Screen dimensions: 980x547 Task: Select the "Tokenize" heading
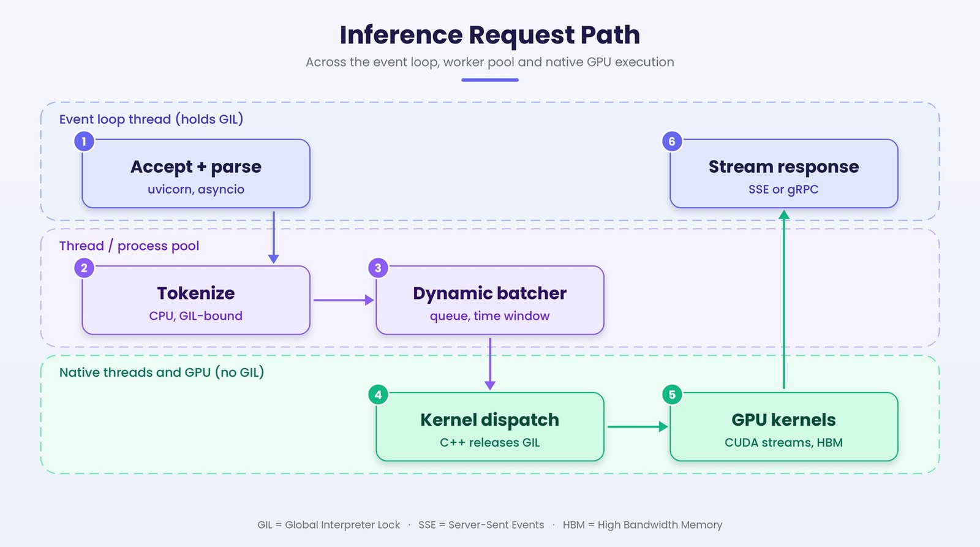[196, 293]
